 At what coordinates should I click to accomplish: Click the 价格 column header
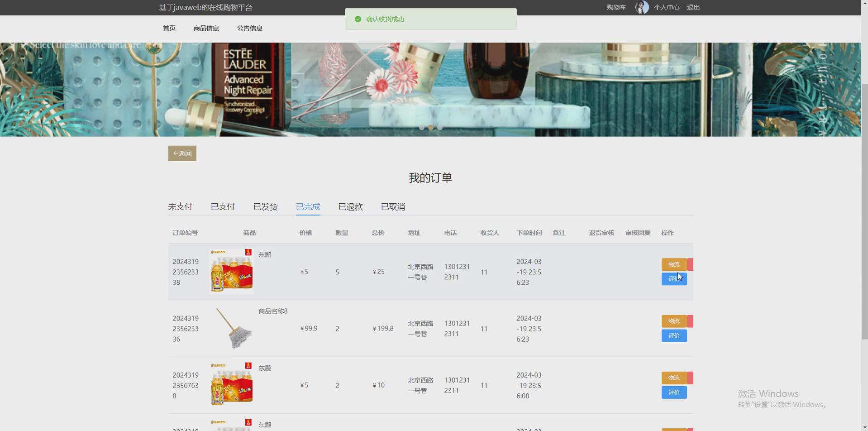click(305, 233)
